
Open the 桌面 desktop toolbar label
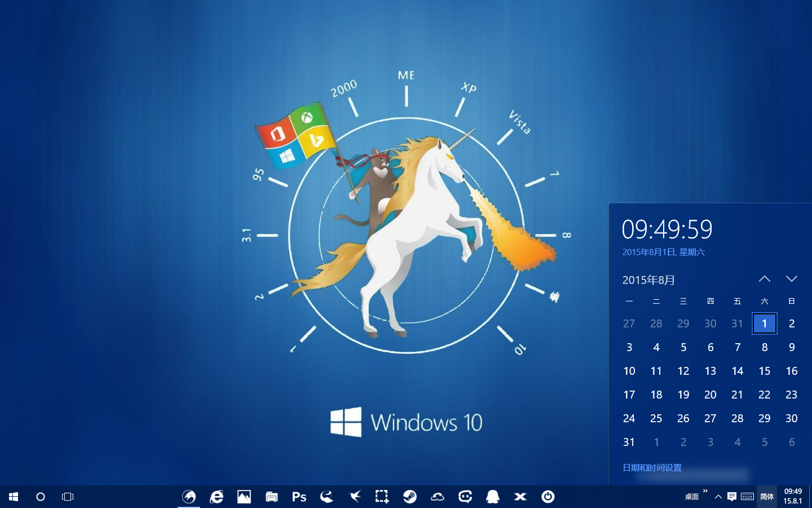[x=692, y=497]
